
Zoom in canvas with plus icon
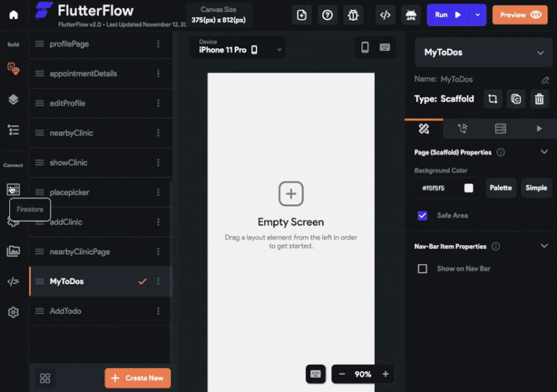coord(385,374)
